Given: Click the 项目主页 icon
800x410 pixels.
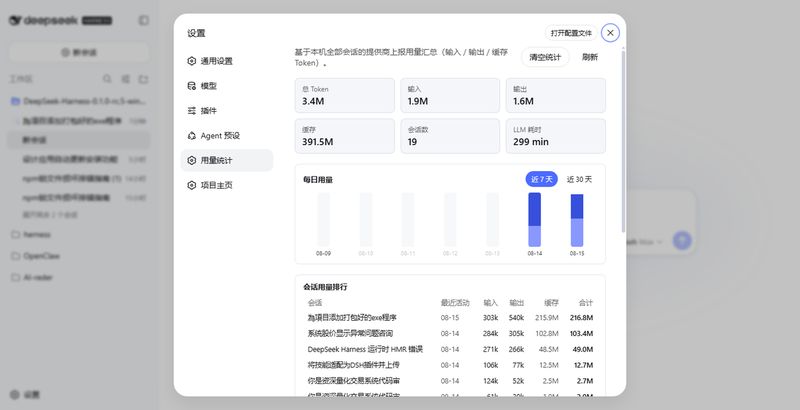Looking at the screenshot, I should point(191,185).
